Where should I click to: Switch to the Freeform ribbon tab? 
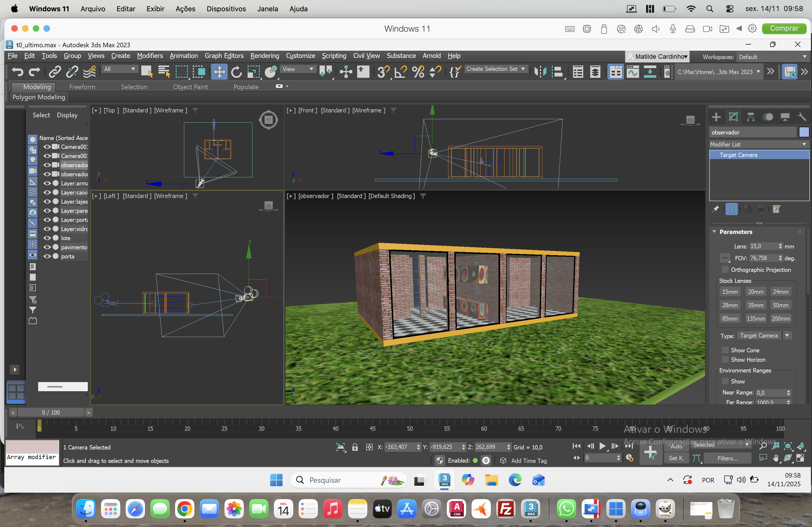pos(82,87)
